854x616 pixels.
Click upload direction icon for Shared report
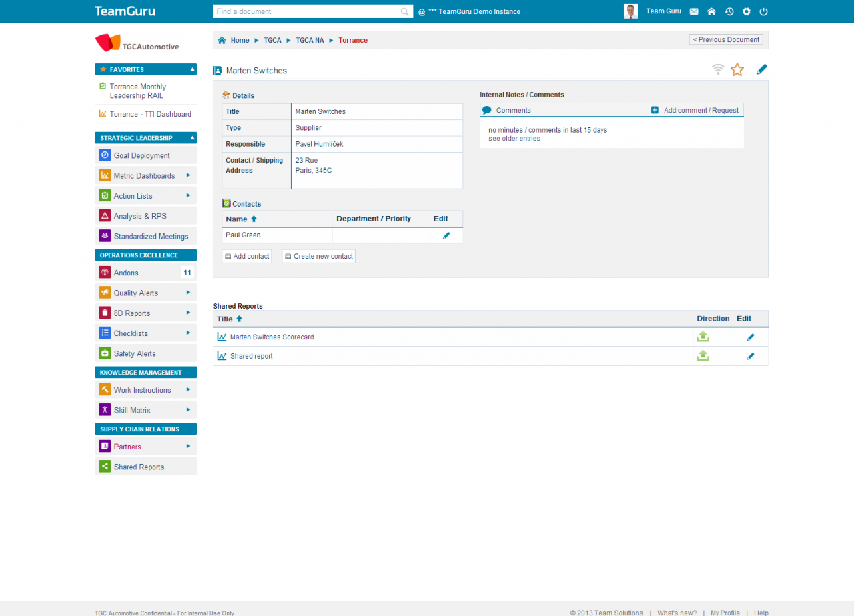click(703, 356)
